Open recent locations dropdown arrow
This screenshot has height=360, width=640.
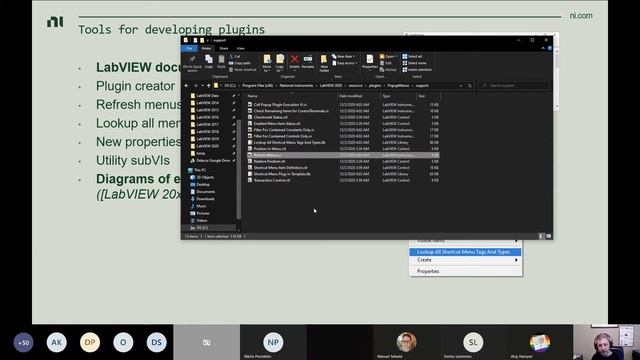tap(202, 86)
